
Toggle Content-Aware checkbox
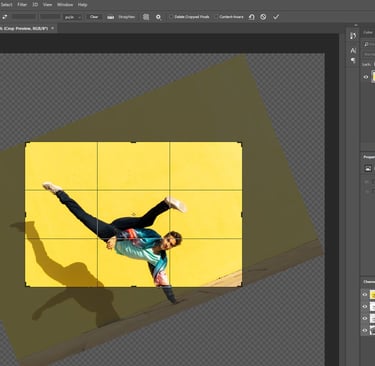tap(216, 17)
